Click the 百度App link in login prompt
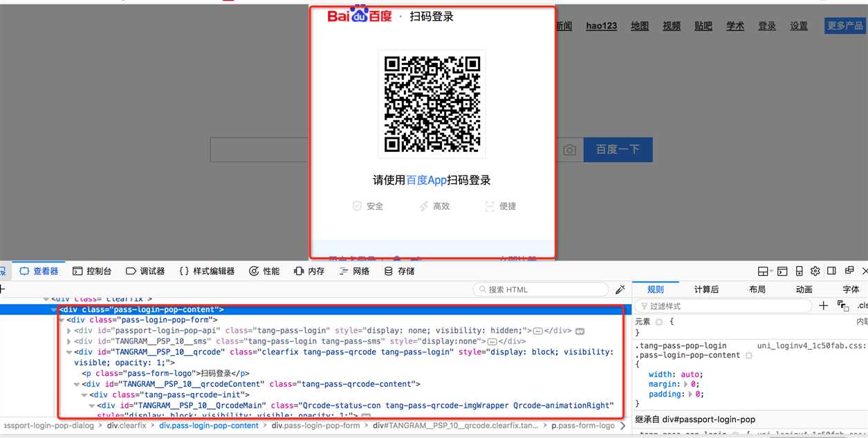 426,180
